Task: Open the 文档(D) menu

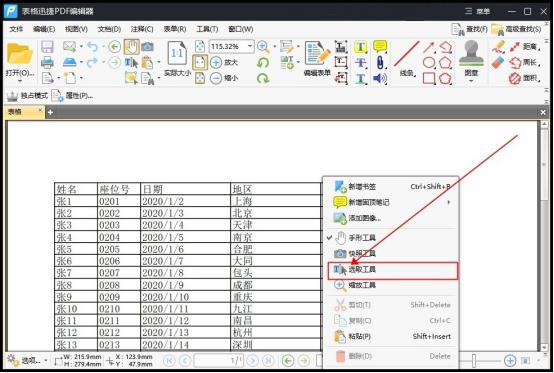Action: coord(109,29)
